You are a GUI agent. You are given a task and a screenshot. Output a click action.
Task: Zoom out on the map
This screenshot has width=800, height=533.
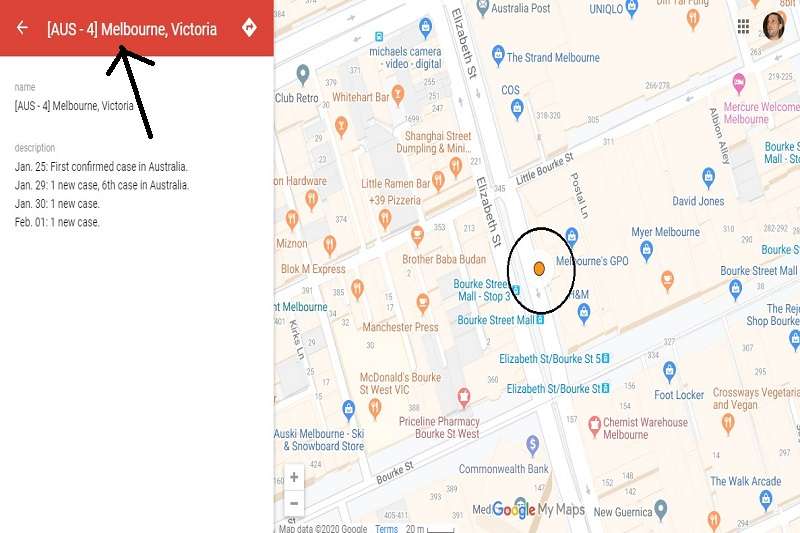(294, 503)
